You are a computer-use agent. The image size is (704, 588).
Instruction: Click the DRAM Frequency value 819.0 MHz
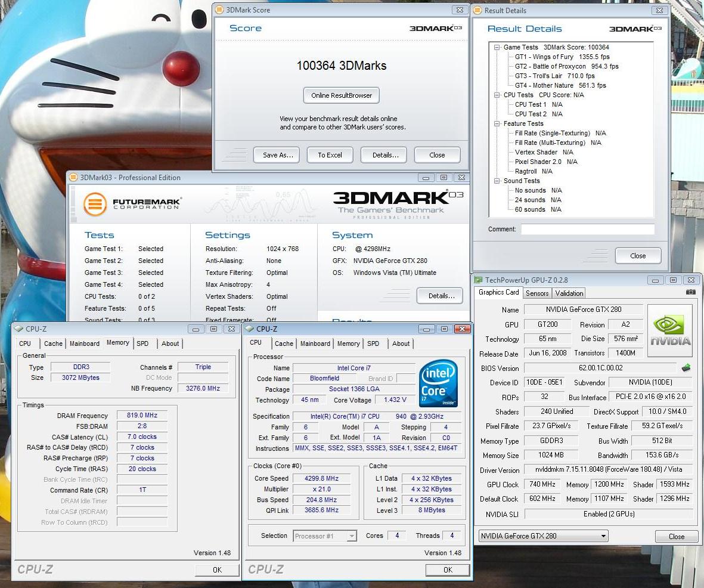[x=142, y=415]
